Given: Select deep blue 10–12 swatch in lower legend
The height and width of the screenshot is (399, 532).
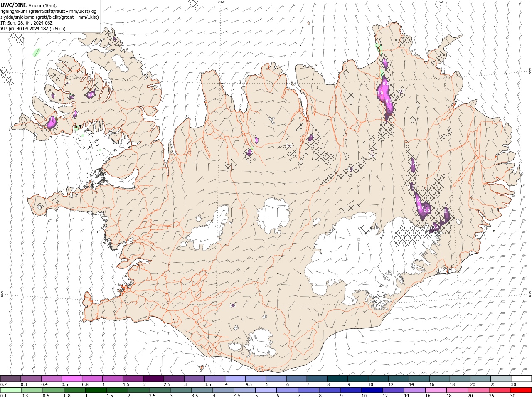Looking at the screenshot, I should tap(372, 390).
